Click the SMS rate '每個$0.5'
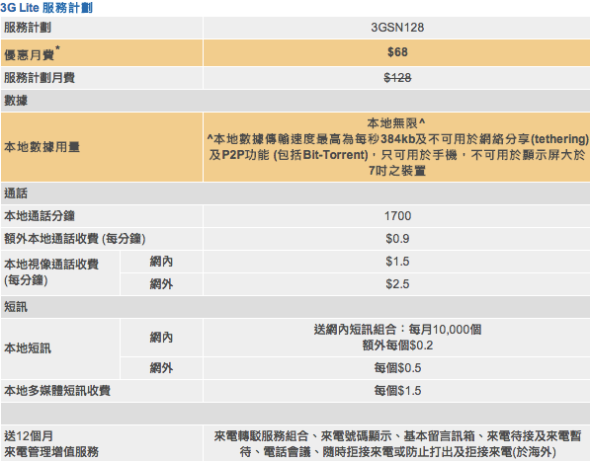 pos(397,368)
